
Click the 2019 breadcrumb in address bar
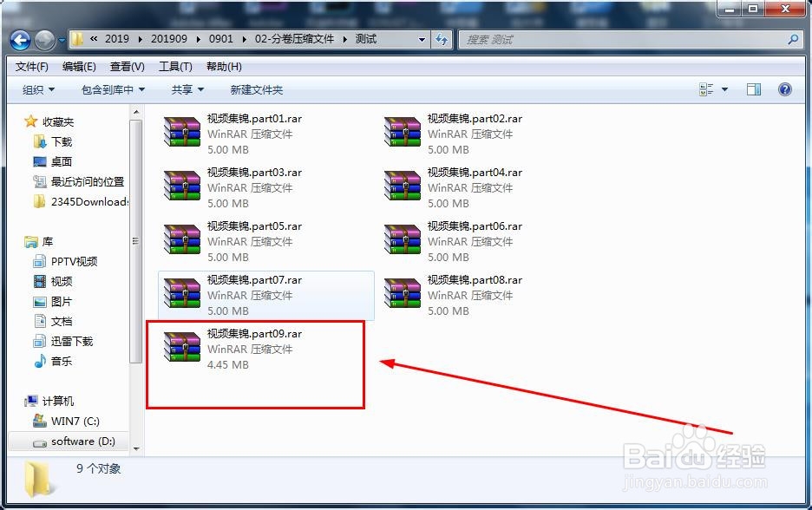point(116,39)
